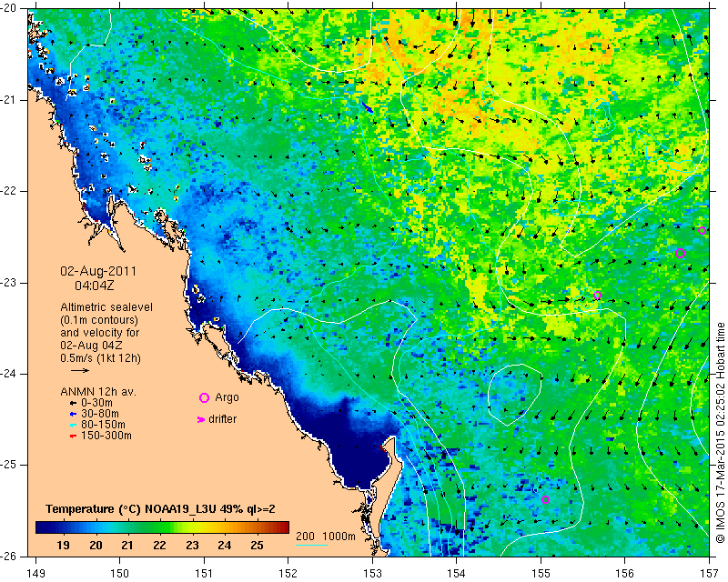Click the Argo float marker near 22.4S 156.9E

coord(702,231)
